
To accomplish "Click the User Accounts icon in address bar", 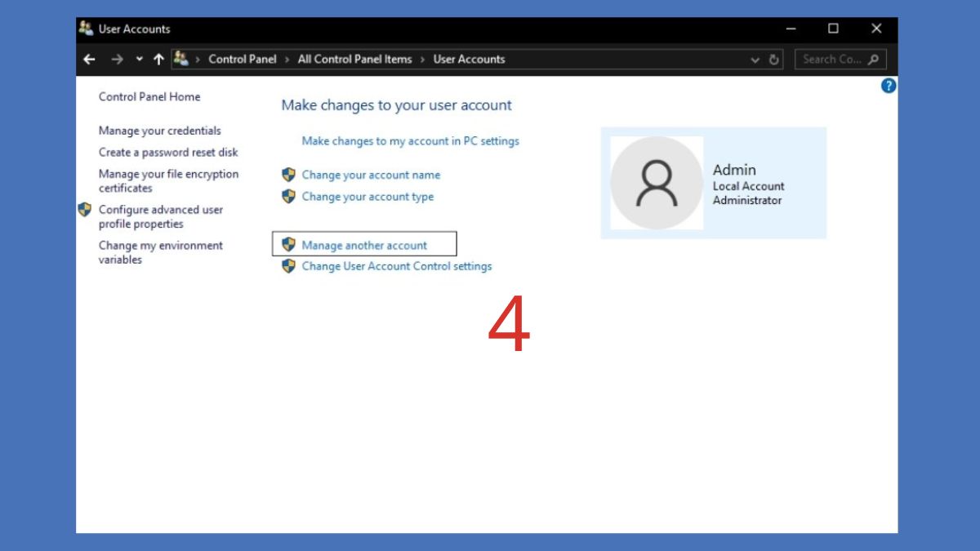I will pyautogui.click(x=181, y=59).
